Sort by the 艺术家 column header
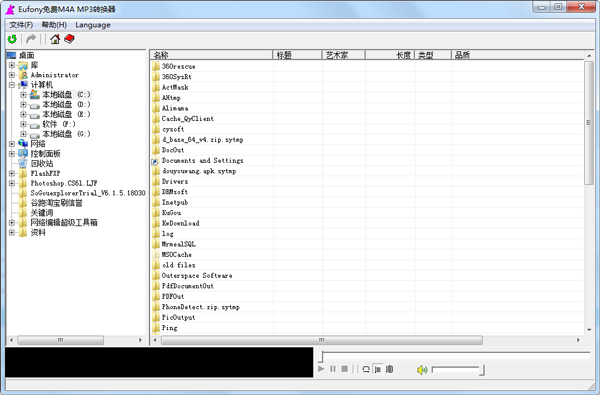 (x=344, y=55)
